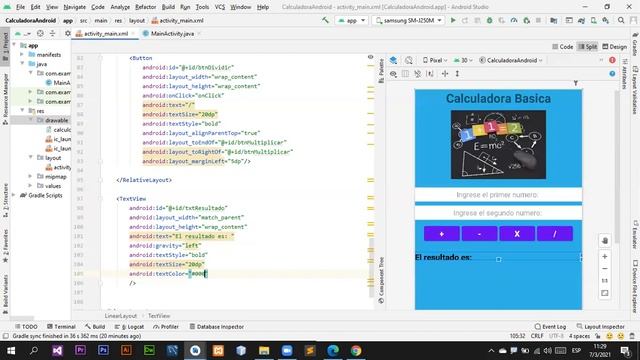
Task: Open the Terminal tool window
Action: point(61,327)
